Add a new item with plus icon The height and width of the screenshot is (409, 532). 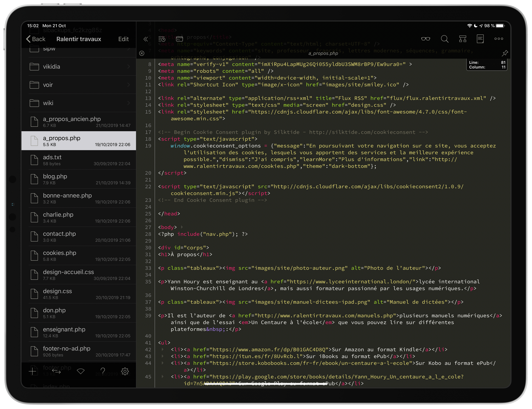[x=32, y=371]
